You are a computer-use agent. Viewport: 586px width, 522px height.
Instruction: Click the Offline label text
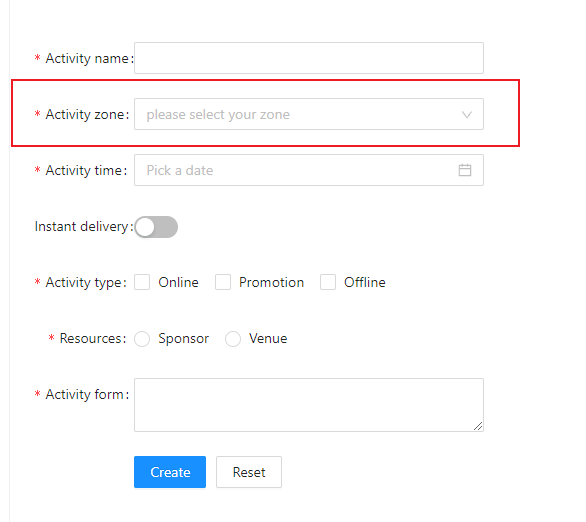tap(364, 282)
